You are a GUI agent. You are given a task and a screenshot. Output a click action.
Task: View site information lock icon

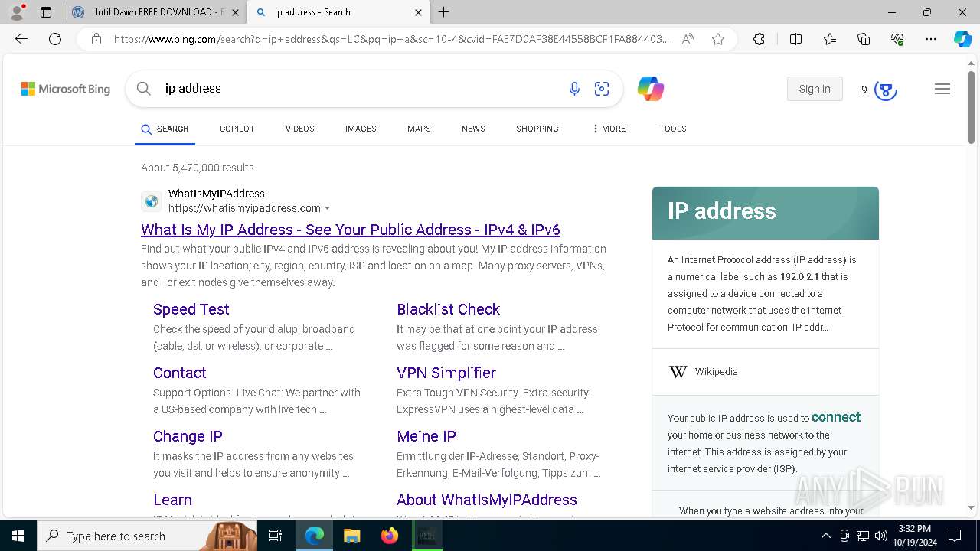[96, 39]
